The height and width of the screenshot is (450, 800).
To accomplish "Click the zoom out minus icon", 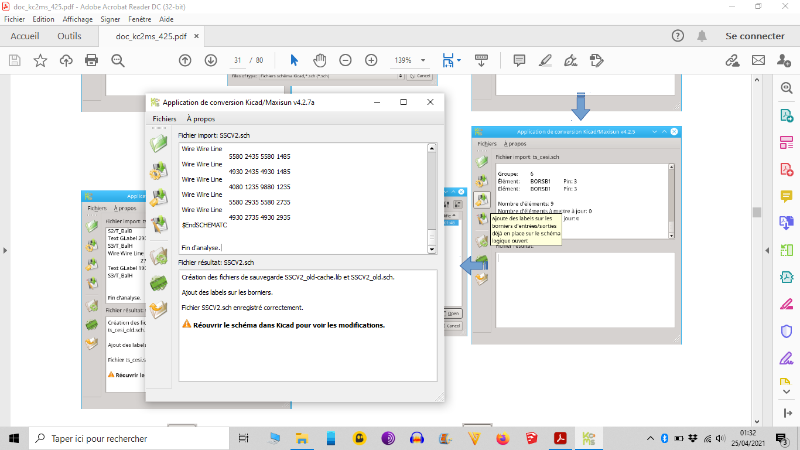I will (345, 60).
